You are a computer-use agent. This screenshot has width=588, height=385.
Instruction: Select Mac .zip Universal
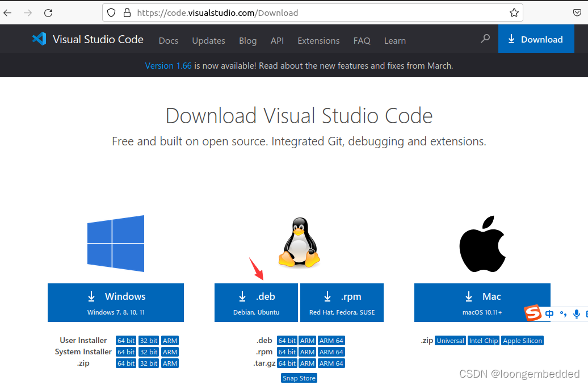(451, 341)
